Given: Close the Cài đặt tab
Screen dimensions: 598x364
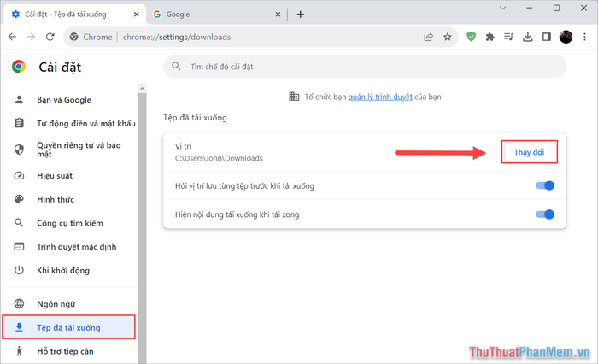Looking at the screenshot, I should coord(137,15).
